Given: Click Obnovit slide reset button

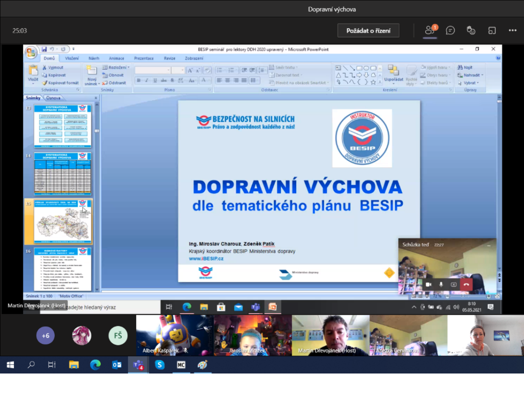Looking at the screenshot, I should (x=113, y=75).
